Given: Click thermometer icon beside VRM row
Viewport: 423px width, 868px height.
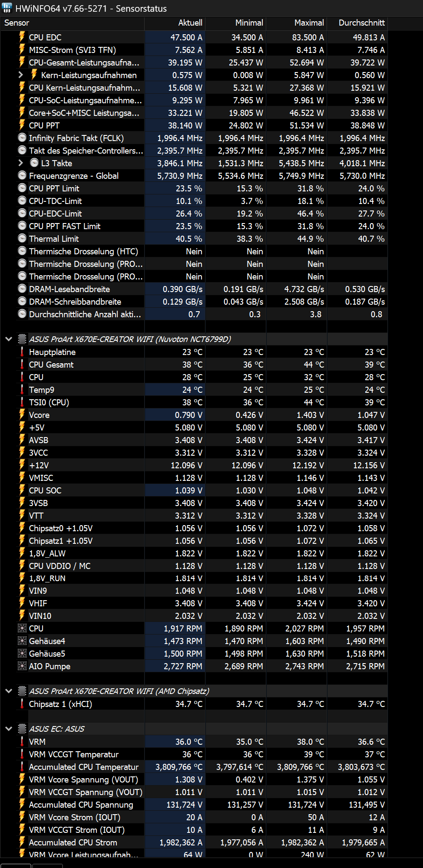Looking at the screenshot, I should coord(22,742).
